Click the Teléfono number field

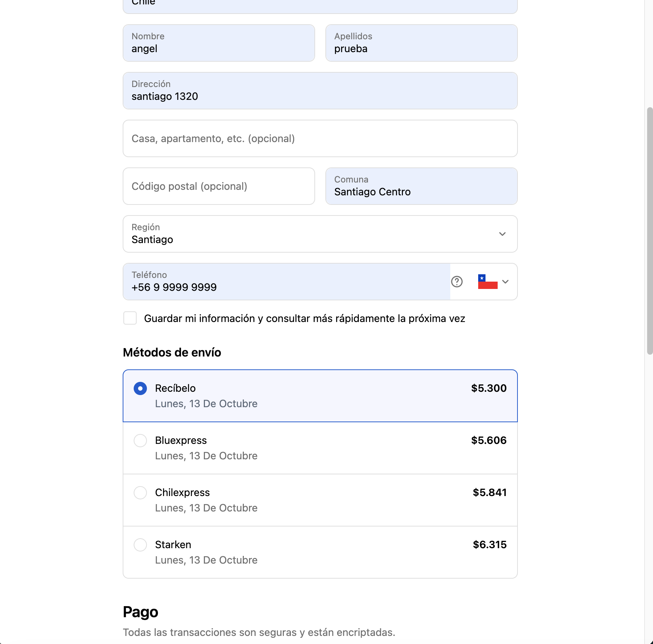pos(286,282)
